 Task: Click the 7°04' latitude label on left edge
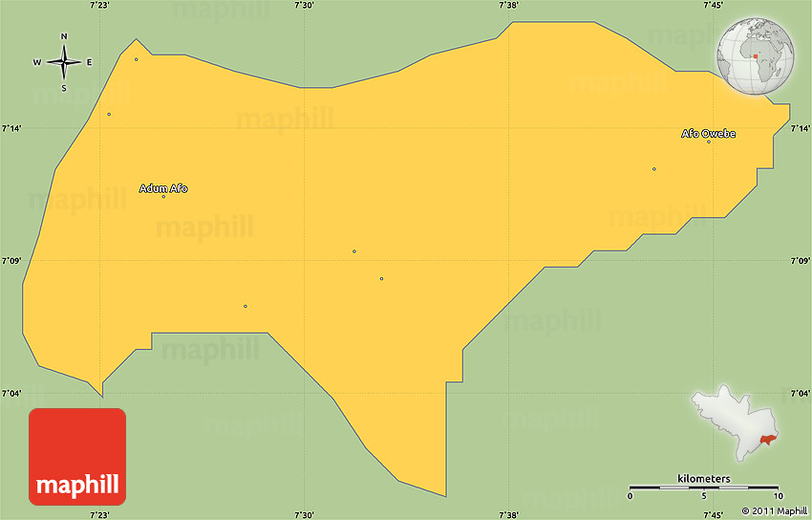point(11,394)
